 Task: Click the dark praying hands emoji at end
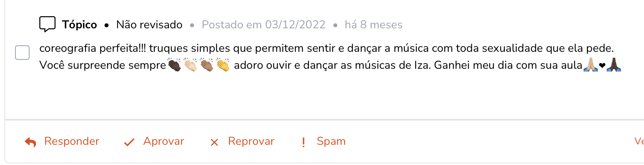pyautogui.click(x=614, y=65)
